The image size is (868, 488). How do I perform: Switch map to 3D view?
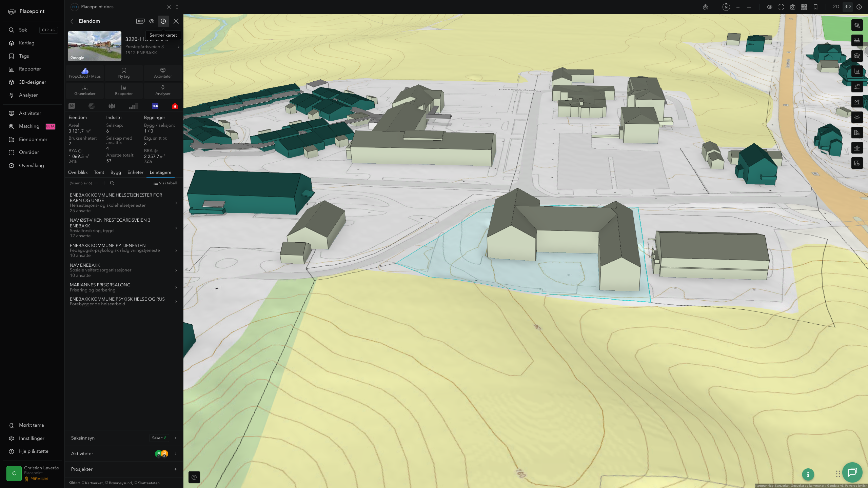click(848, 7)
